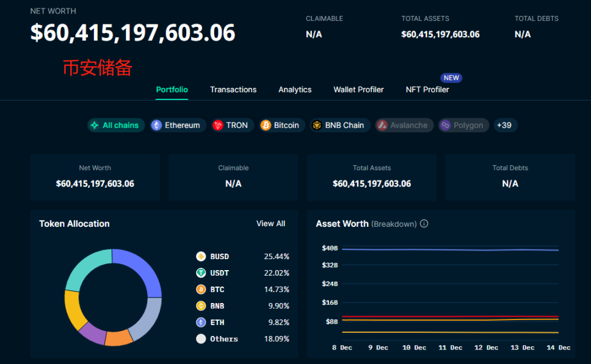Open the Analytics tab

click(295, 90)
